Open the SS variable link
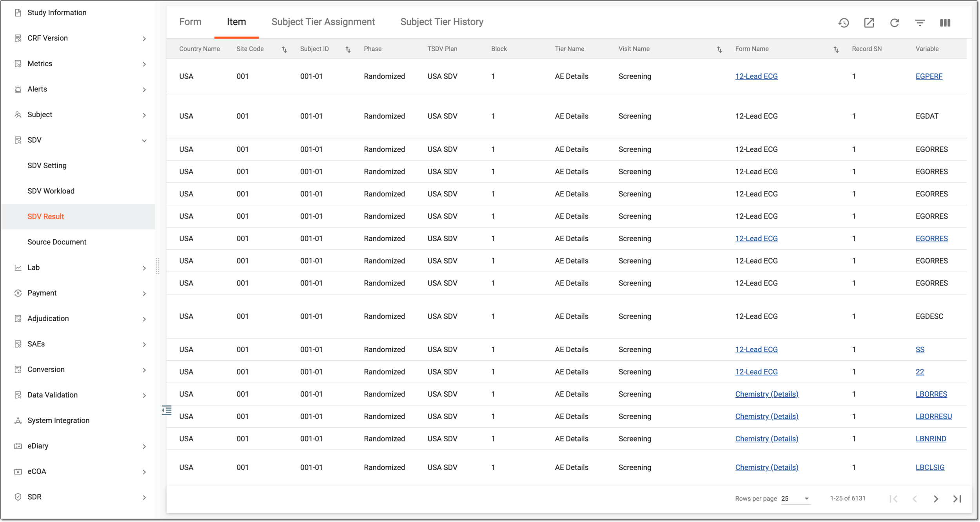Viewport: 980px width, 522px height. 920,349
